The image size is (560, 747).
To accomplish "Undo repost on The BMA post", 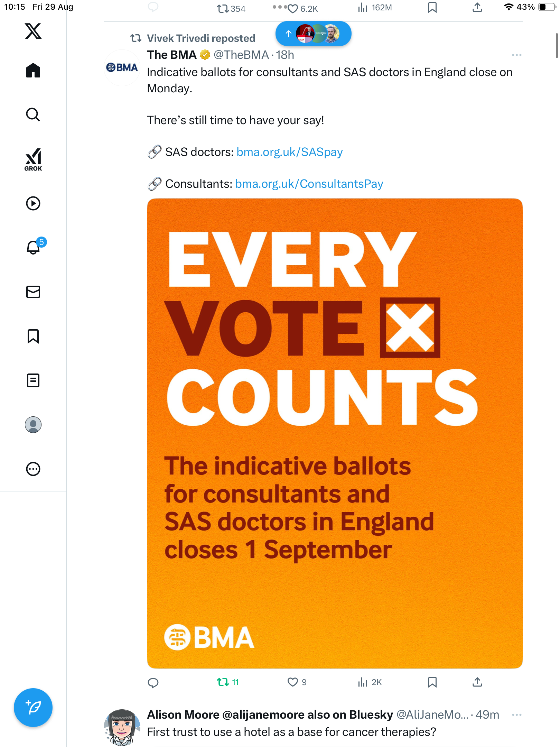I will [x=223, y=682].
